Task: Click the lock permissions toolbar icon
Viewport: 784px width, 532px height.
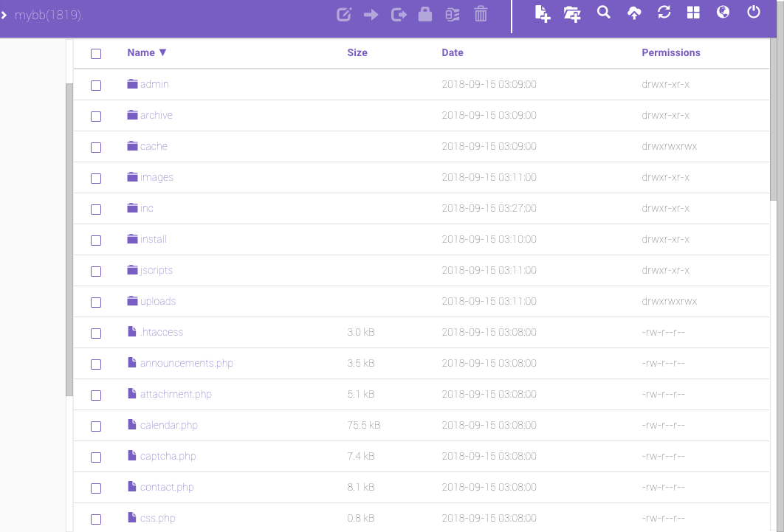Action: coord(425,14)
